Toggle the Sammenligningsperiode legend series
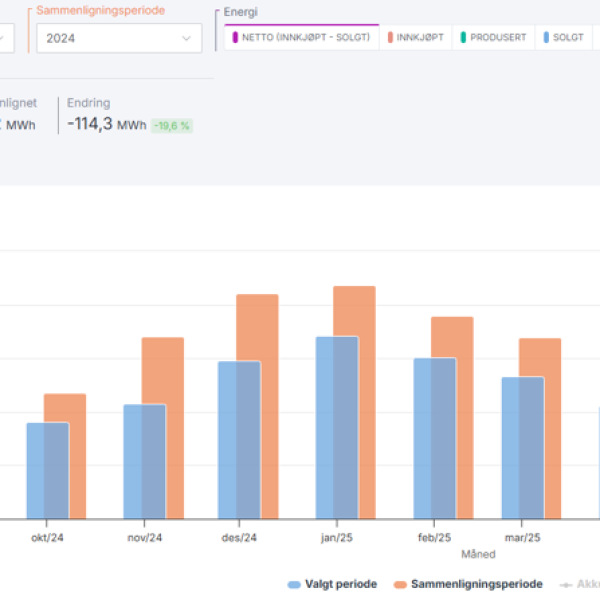The height and width of the screenshot is (600, 600). click(468, 584)
